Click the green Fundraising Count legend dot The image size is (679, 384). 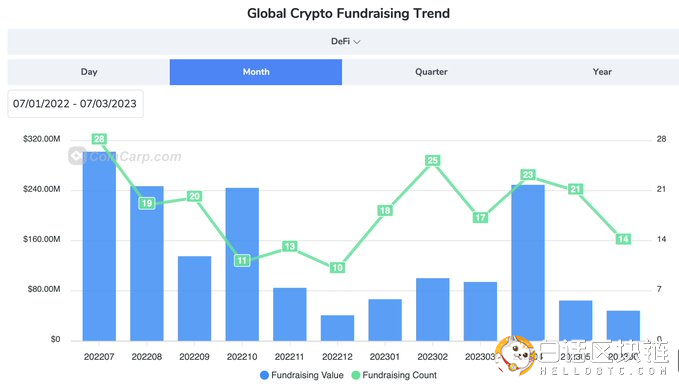click(356, 375)
